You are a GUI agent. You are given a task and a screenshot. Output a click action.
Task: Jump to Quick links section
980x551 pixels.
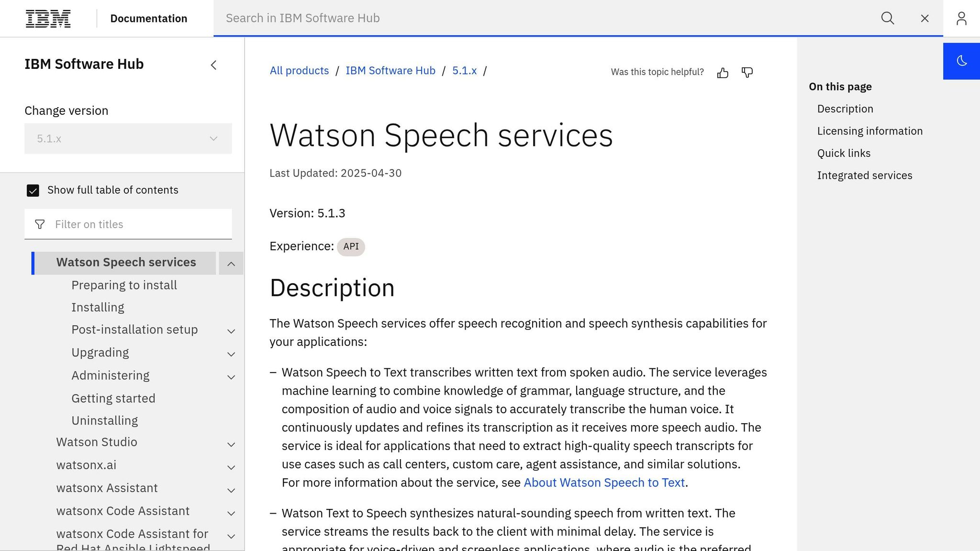coord(844,153)
